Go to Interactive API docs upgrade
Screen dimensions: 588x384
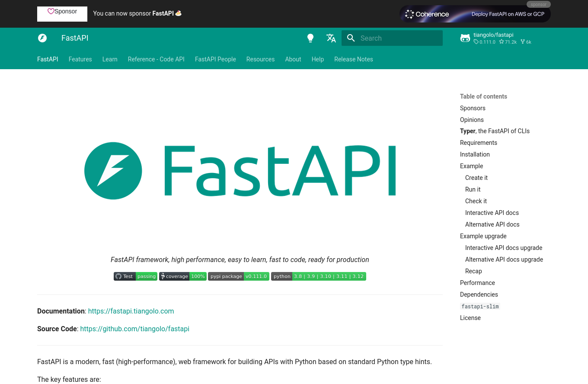[504, 248]
